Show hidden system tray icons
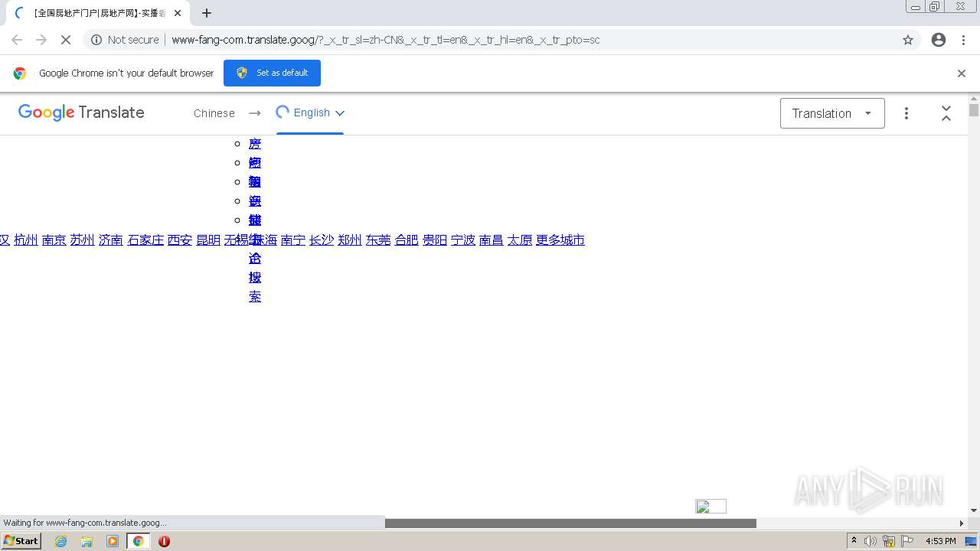Screen dimensions: 980x551 click(x=854, y=541)
